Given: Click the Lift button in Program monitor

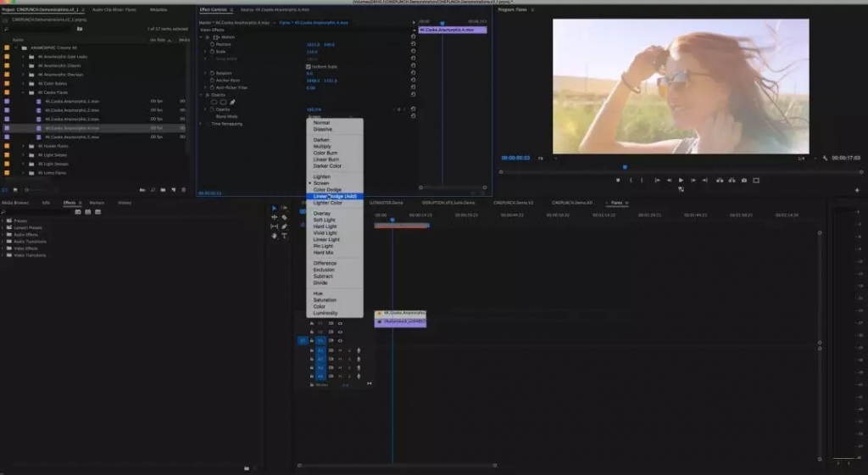Looking at the screenshot, I should (x=720, y=181).
